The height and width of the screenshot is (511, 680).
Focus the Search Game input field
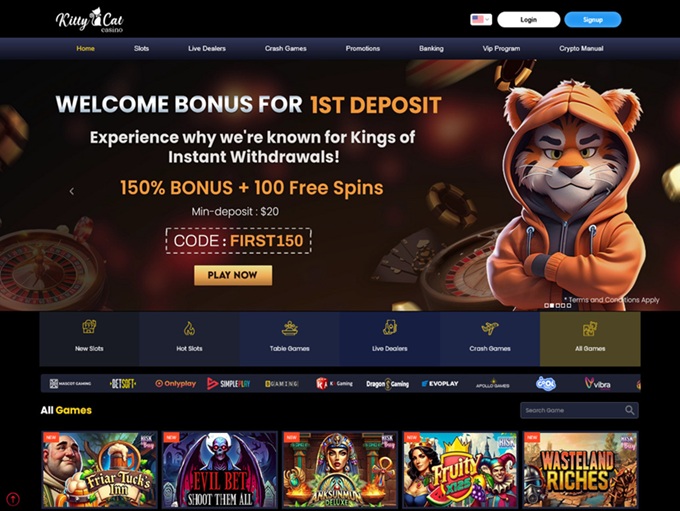pos(579,410)
